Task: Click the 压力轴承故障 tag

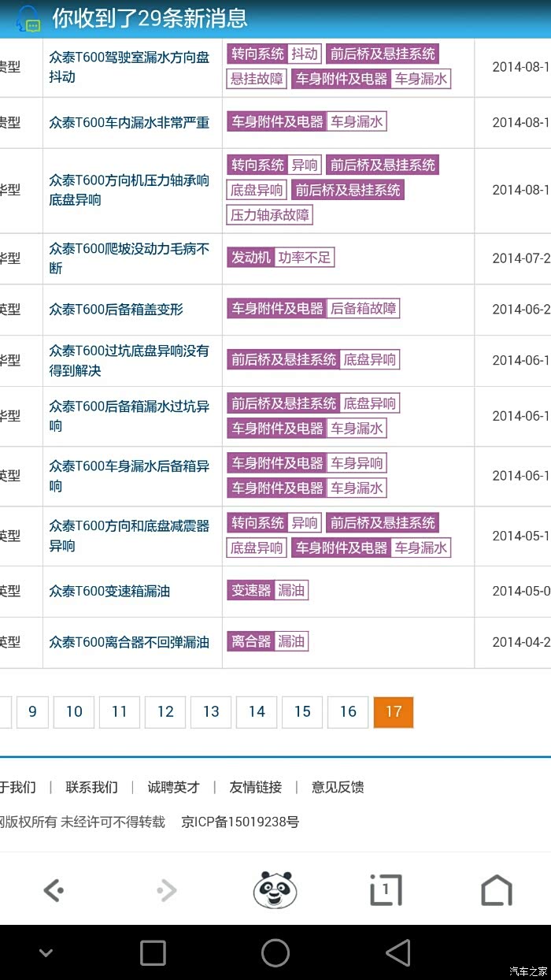Action: click(270, 214)
